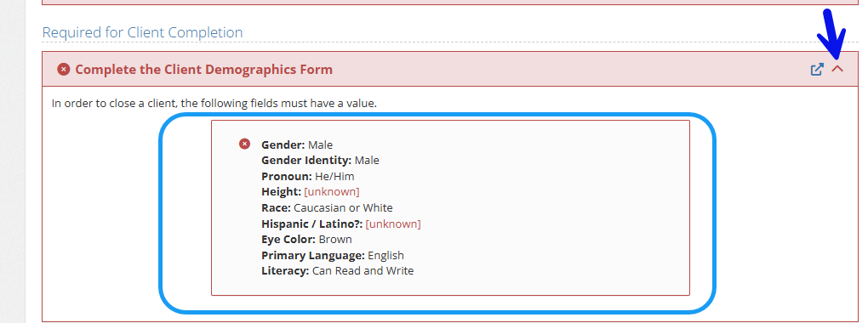Select Primary Language English value
Image resolution: width=868 pixels, height=323 pixels.
coord(385,256)
